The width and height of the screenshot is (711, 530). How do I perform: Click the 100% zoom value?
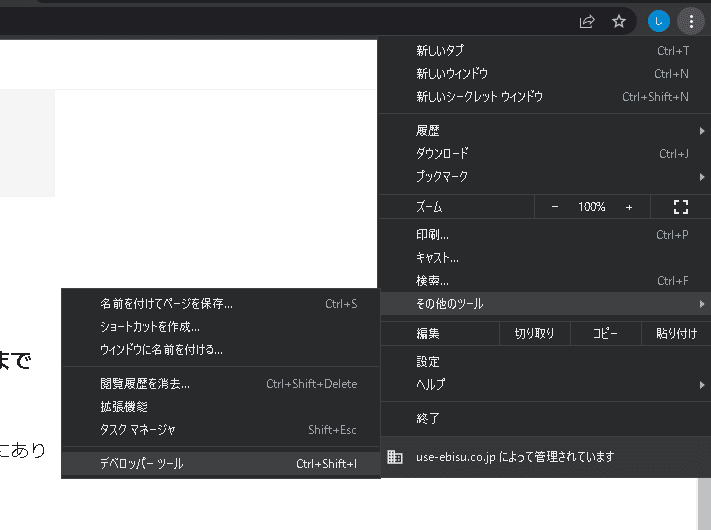click(591, 207)
